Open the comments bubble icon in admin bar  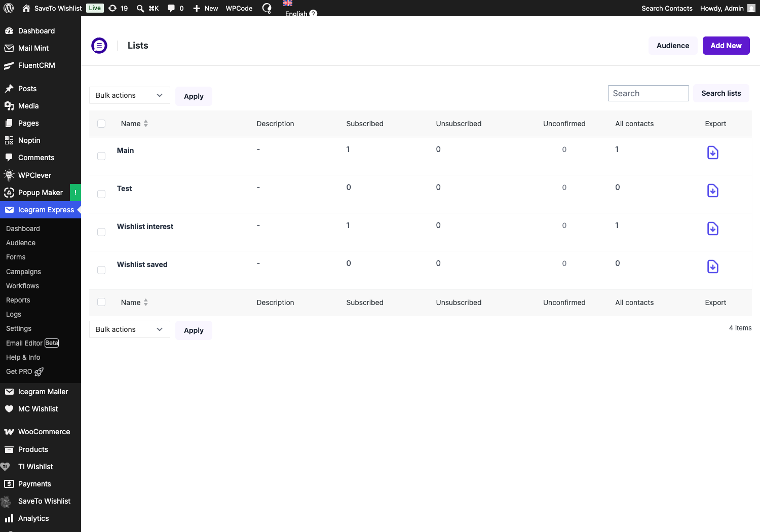tap(171, 8)
